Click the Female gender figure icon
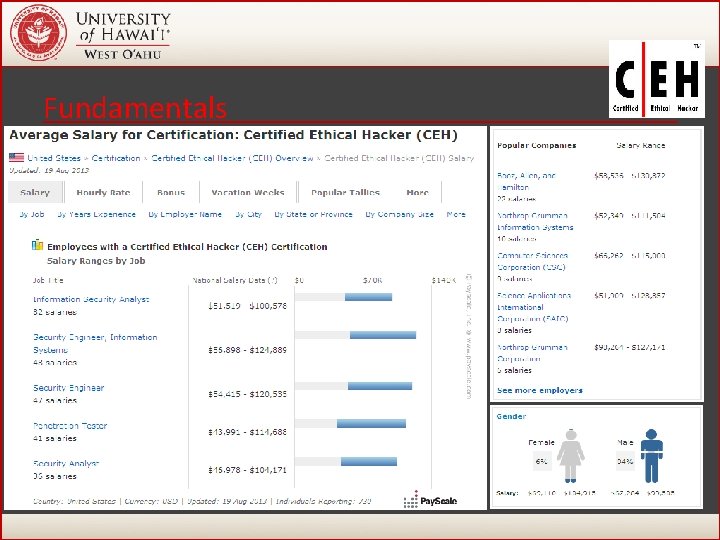 click(x=571, y=456)
